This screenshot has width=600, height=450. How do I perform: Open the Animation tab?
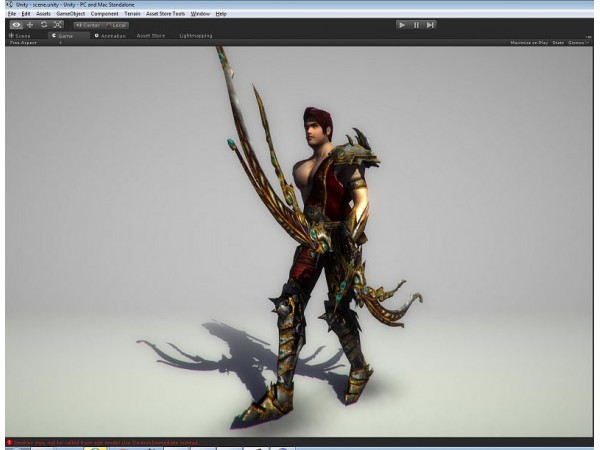click(x=110, y=36)
